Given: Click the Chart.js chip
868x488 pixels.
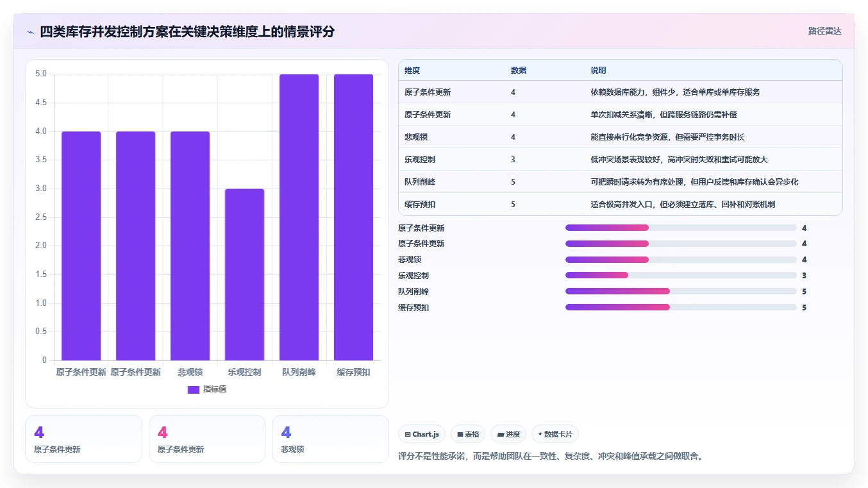Looking at the screenshot, I should click(422, 434).
